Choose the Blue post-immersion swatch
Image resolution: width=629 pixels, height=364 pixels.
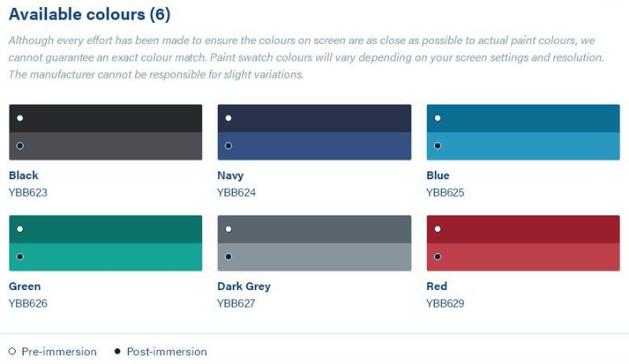(x=523, y=146)
